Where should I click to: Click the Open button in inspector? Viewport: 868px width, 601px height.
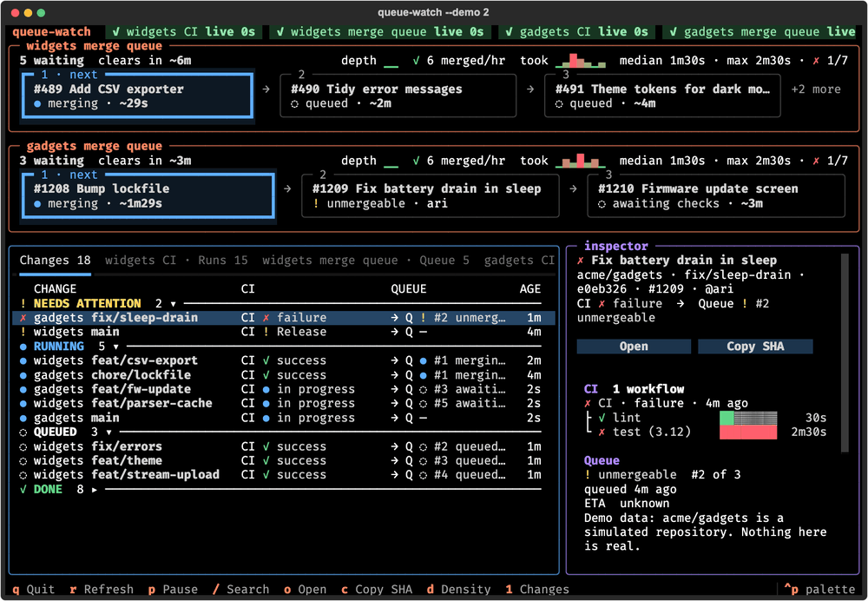click(634, 347)
